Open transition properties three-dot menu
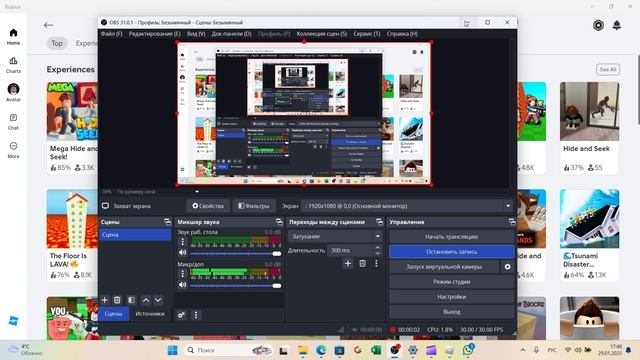640x360 pixels. click(376, 264)
